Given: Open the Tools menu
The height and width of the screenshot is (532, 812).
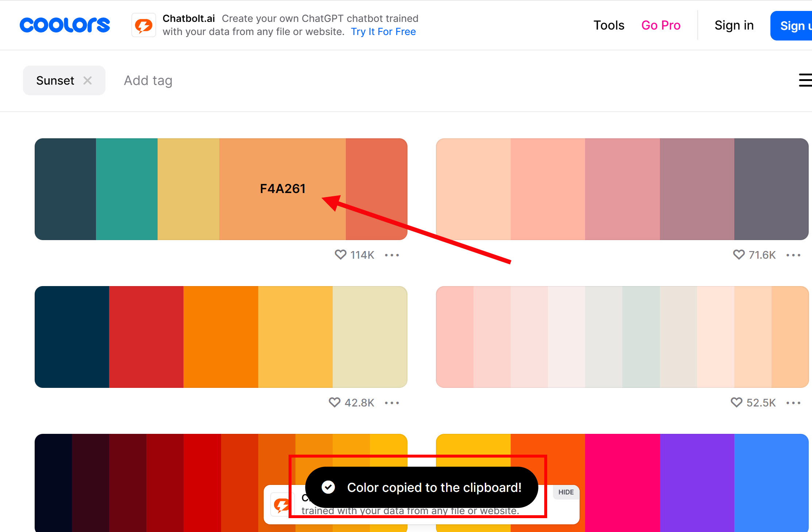Looking at the screenshot, I should (609, 25).
